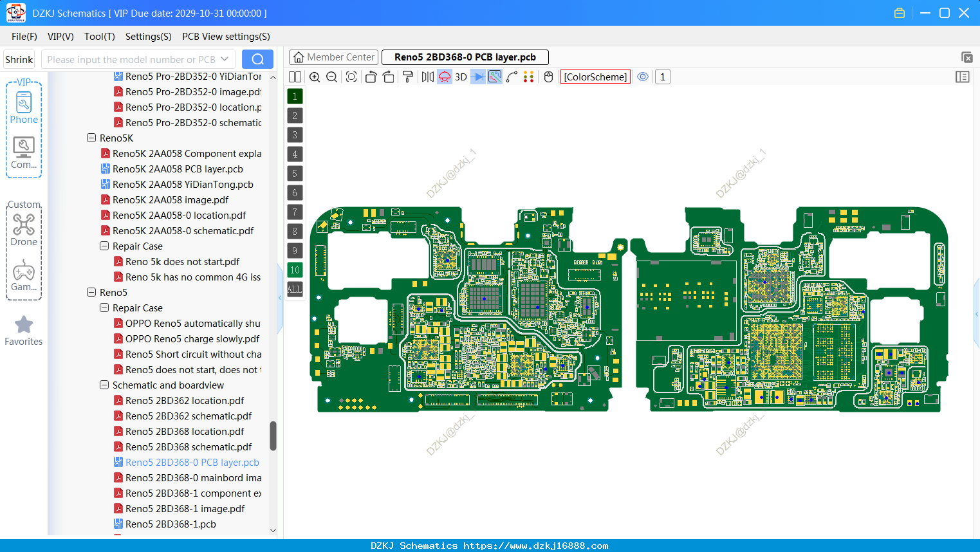Click the Shrink button
The width and height of the screenshot is (980, 552).
tap(19, 59)
